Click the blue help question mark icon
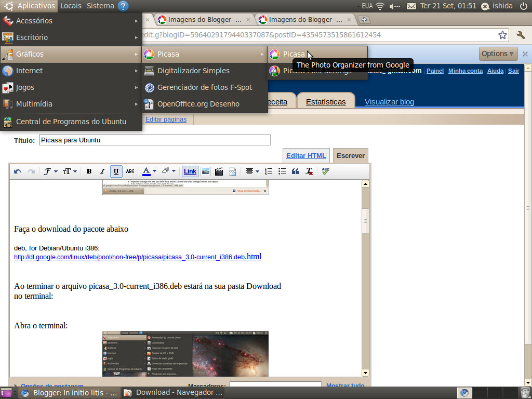Screen dimensions: 532x399 [123, 6]
